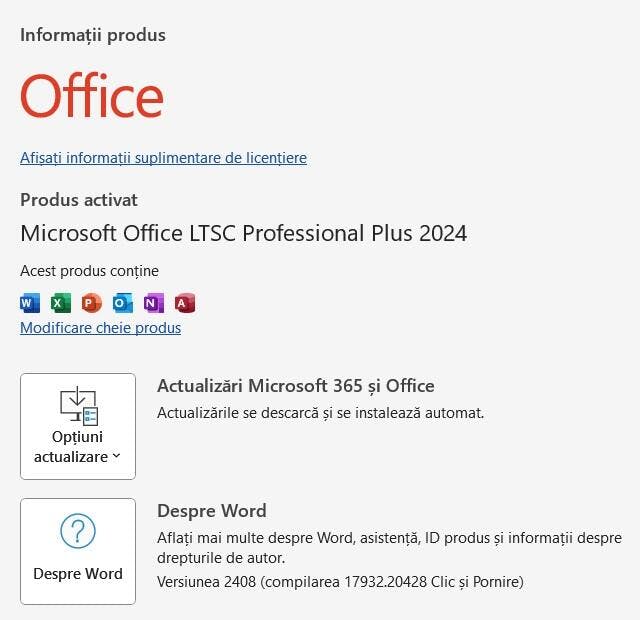Expand the 'Opțiuni actualizare' dropdown chevron
Image resolution: width=640 pixels, height=620 pixels.
pos(116,456)
